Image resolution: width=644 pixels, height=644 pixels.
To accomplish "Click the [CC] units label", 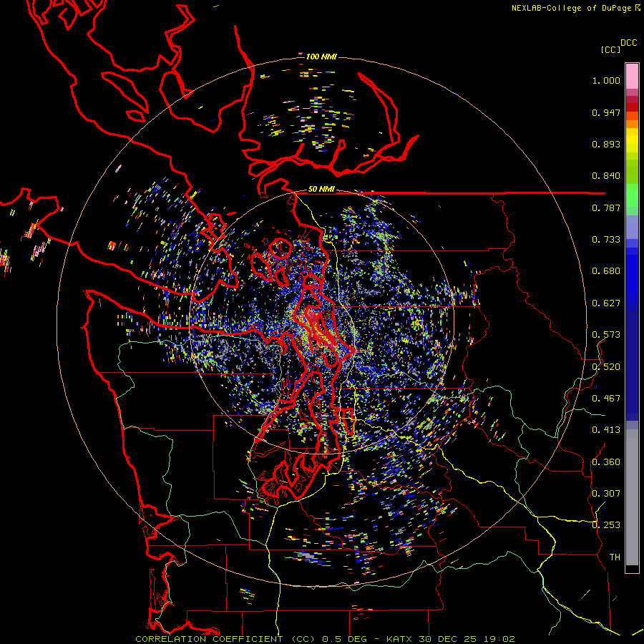I will (x=610, y=49).
